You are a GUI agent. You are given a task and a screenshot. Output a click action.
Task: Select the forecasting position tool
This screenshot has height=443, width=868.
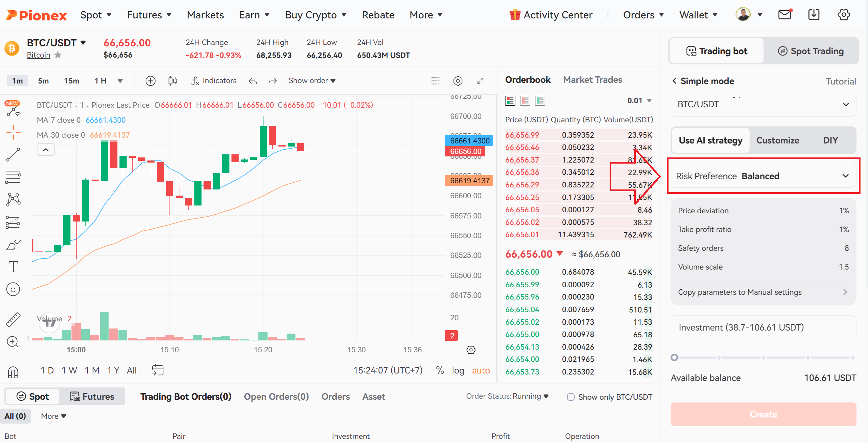pos(13,222)
